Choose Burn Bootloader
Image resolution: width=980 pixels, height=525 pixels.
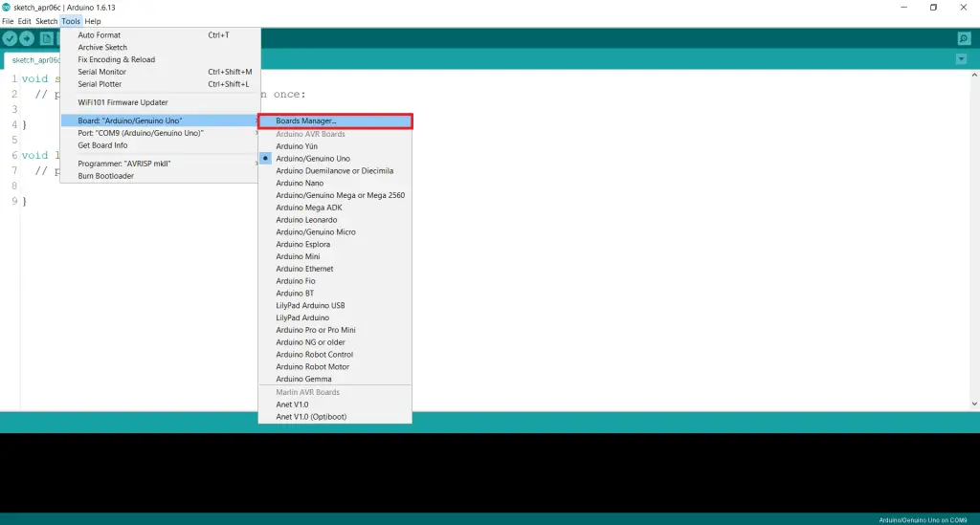coord(160,176)
